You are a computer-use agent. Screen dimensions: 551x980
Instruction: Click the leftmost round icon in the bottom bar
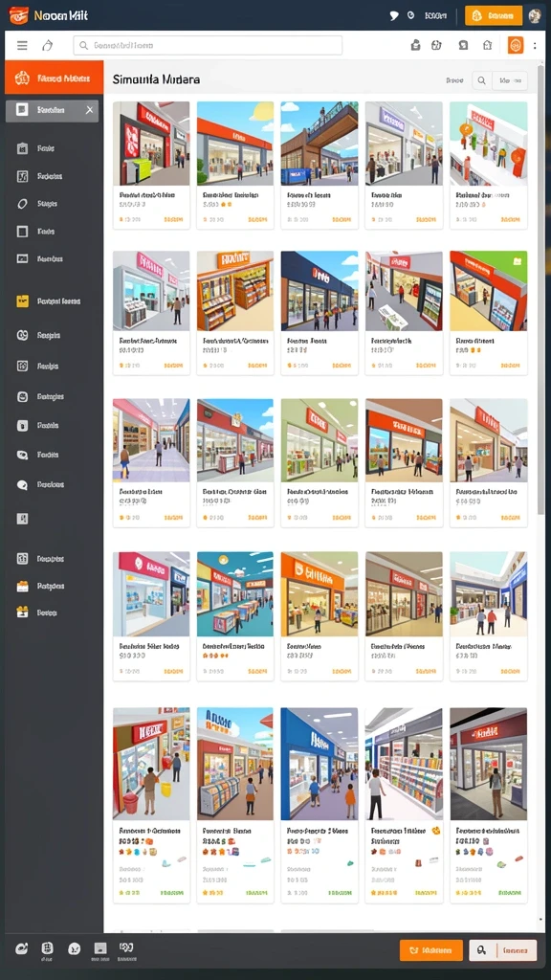tap(21, 948)
